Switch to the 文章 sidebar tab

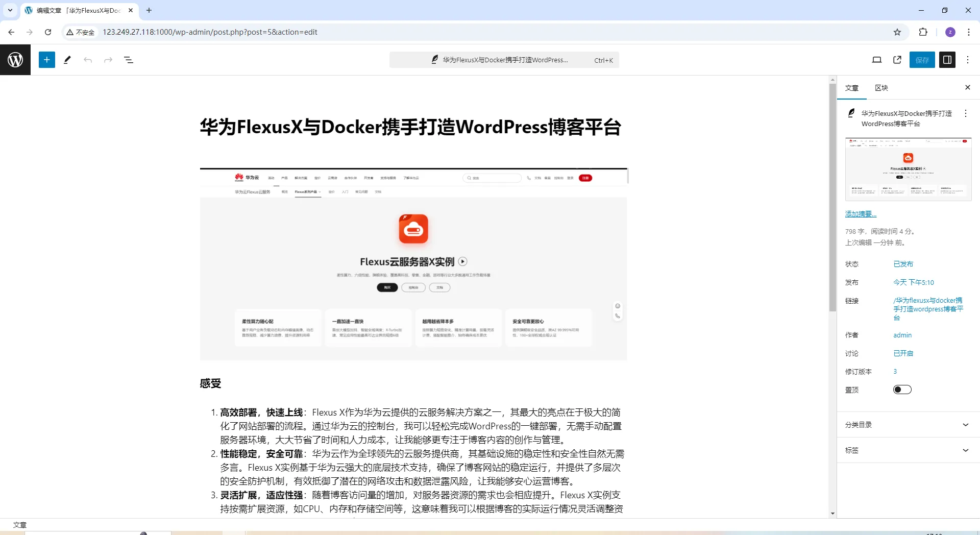coord(852,88)
